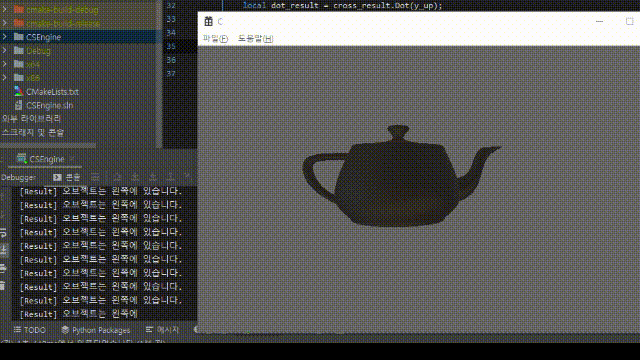Click the console icon next to 콘솔
640x360 pixels.
pyautogui.click(x=57, y=177)
